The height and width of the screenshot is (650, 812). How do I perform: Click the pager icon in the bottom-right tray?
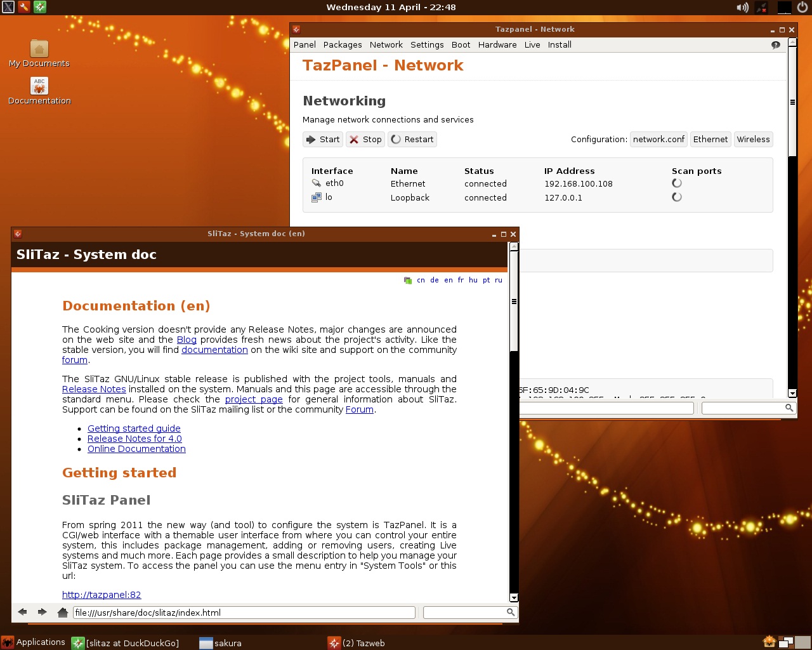coord(787,642)
